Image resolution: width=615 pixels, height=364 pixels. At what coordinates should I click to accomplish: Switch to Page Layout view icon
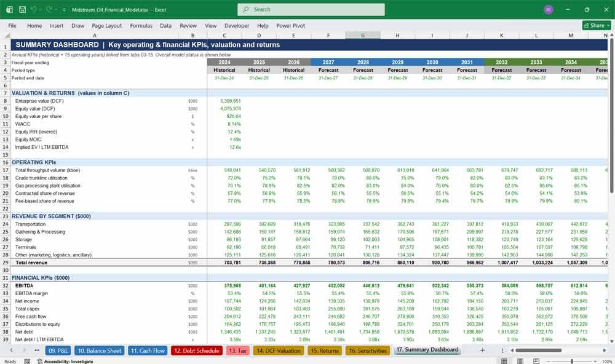coord(520,361)
